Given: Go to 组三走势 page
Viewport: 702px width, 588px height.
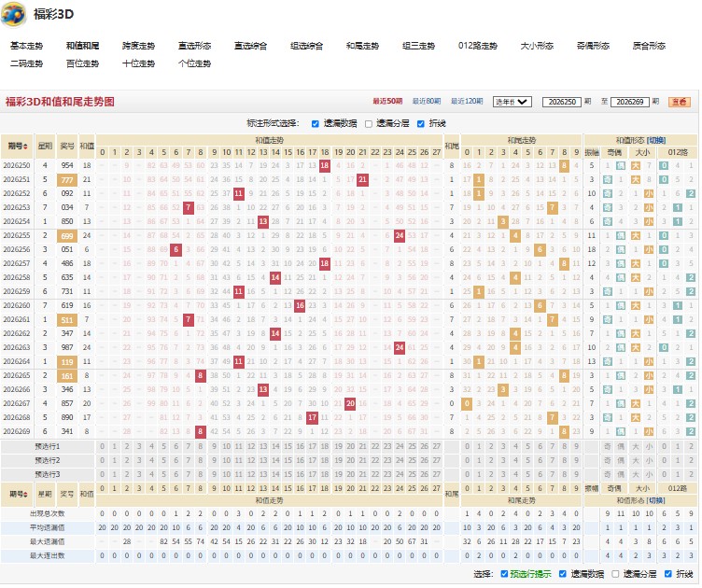Looking at the screenshot, I should point(418,46).
